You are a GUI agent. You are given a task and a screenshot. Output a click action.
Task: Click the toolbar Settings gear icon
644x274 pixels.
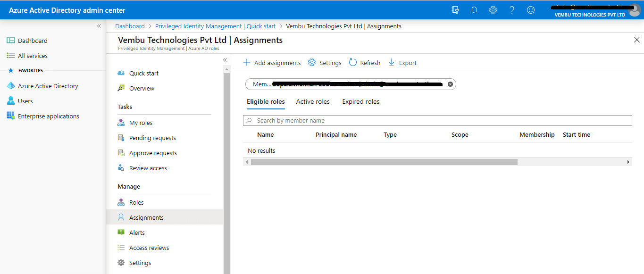tap(312, 63)
